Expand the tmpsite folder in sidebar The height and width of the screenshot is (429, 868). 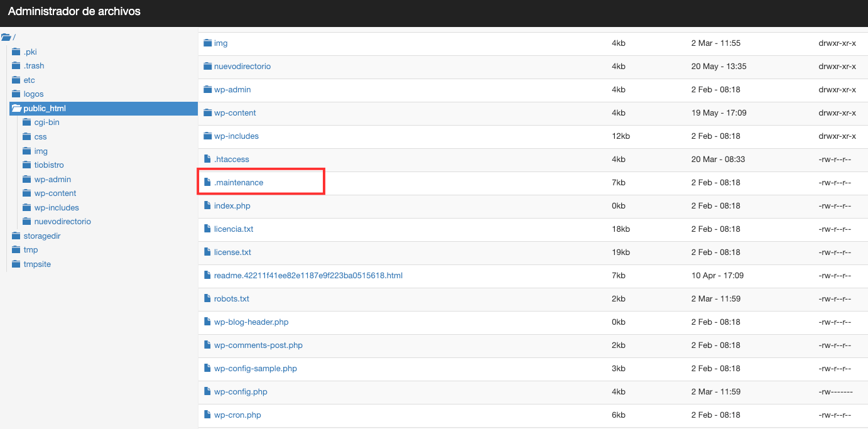click(37, 264)
